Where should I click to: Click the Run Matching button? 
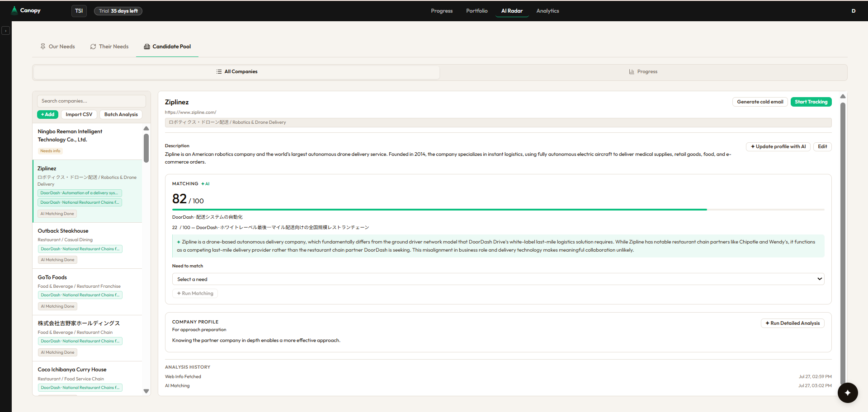[195, 294]
